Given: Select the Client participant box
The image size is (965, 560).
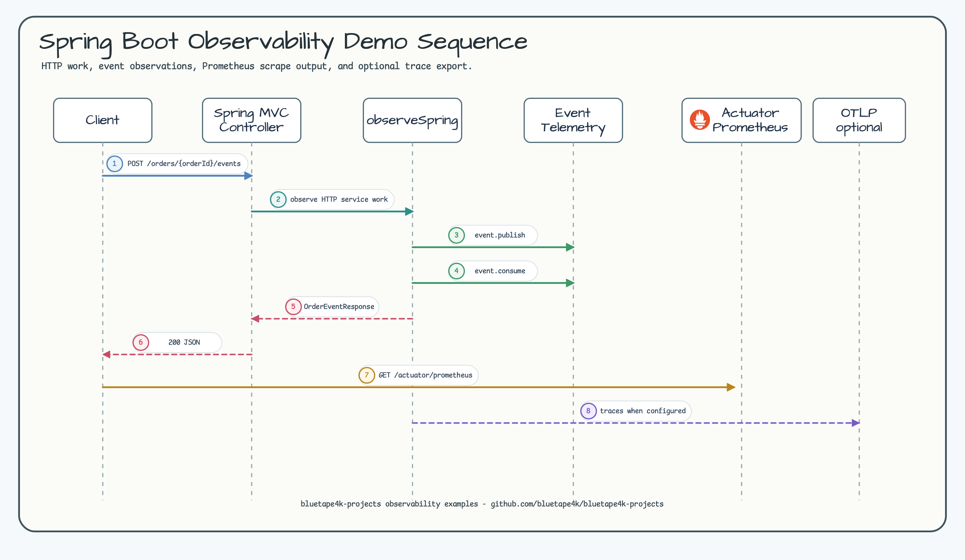Looking at the screenshot, I should (x=103, y=120).
